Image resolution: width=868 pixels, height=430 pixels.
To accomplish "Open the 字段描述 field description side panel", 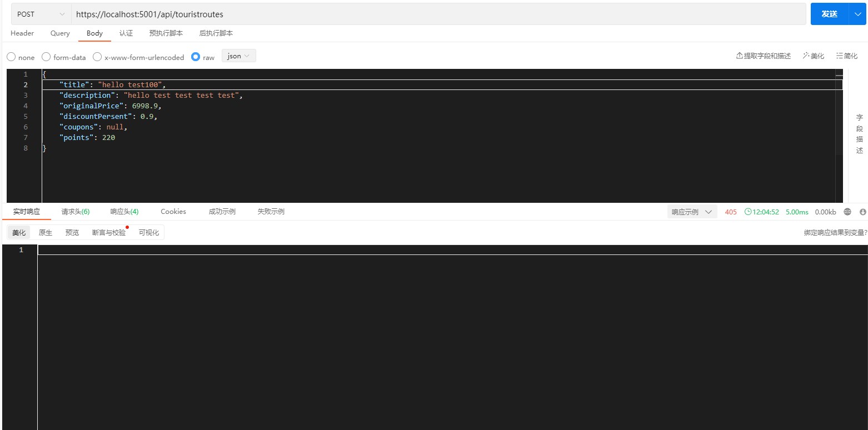I will point(860,134).
